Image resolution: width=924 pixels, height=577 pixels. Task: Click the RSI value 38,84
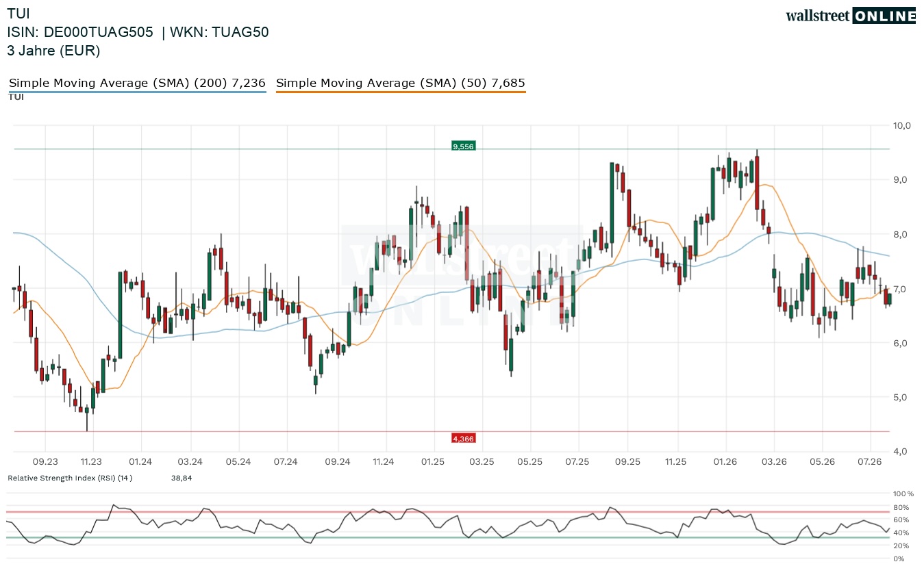pyautogui.click(x=182, y=478)
